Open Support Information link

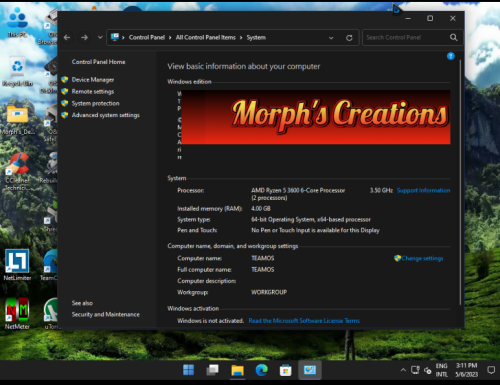pos(423,190)
